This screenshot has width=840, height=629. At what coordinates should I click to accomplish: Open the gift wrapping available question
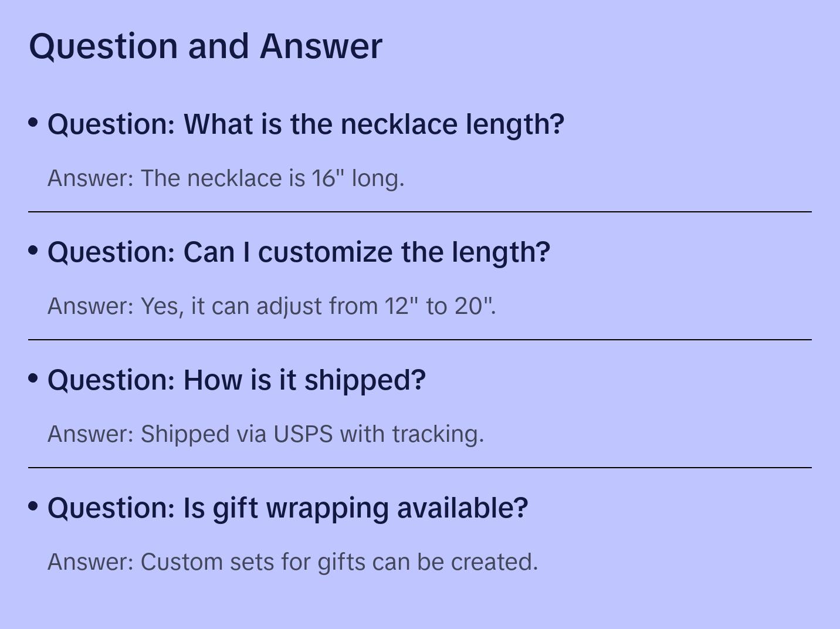click(x=287, y=508)
